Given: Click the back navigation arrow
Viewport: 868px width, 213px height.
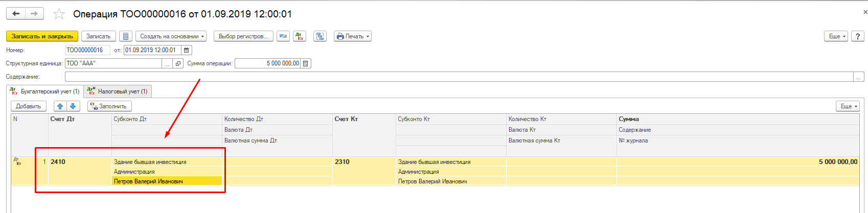Looking at the screenshot, I should [16, 14].
